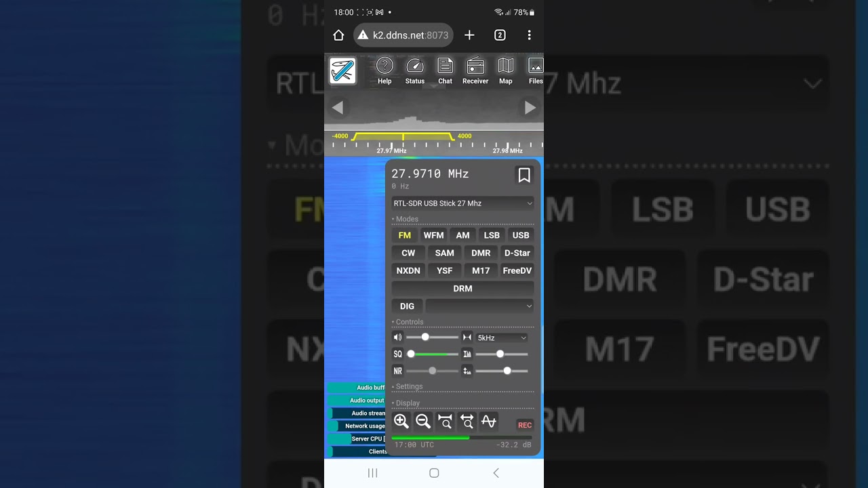Click the DIG button

407,306
